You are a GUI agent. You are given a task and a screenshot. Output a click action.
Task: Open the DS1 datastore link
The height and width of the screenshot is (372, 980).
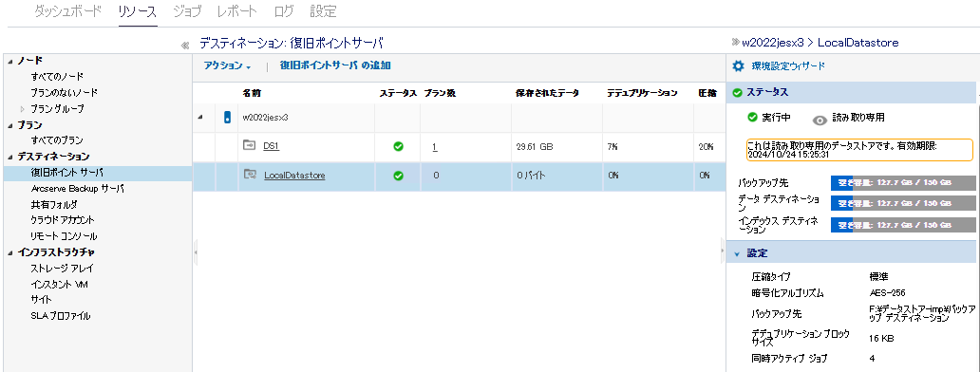coord(271,147)
